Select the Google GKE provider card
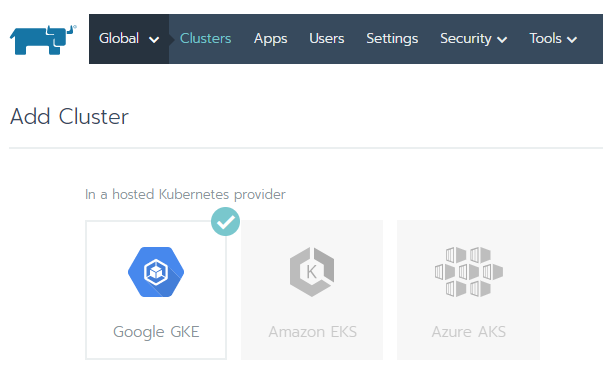 click(x=156, y=290)
